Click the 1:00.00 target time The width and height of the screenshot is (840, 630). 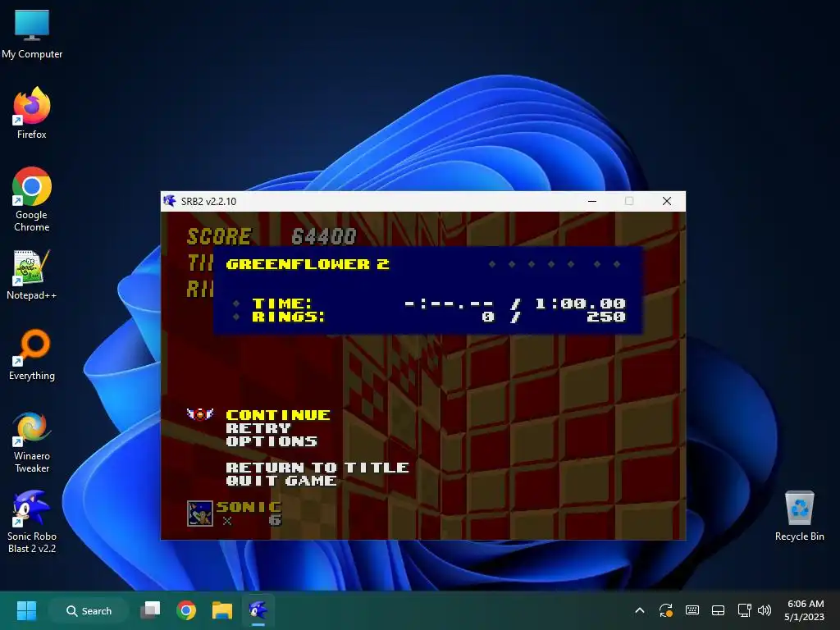tap(580, 304)
